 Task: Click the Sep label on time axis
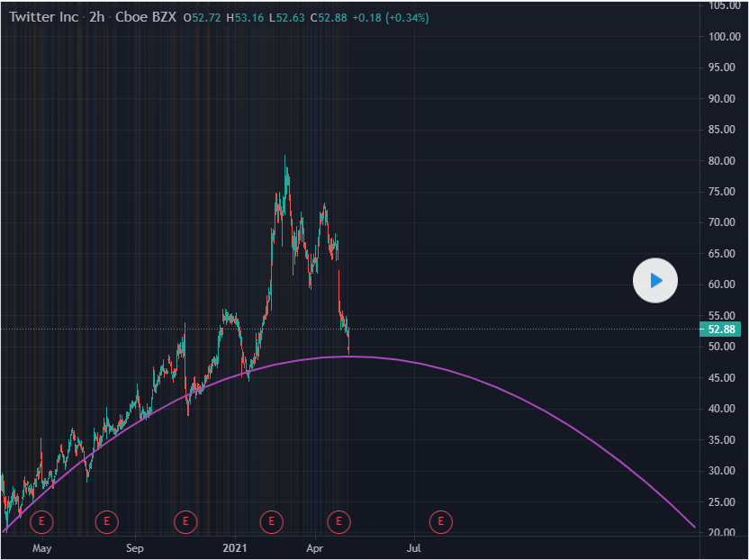(x=134, y=546)
